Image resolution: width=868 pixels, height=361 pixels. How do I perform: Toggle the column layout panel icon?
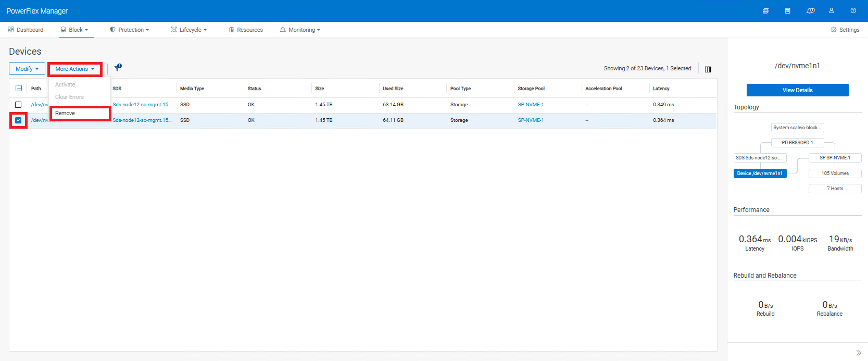tap(708, 69)
